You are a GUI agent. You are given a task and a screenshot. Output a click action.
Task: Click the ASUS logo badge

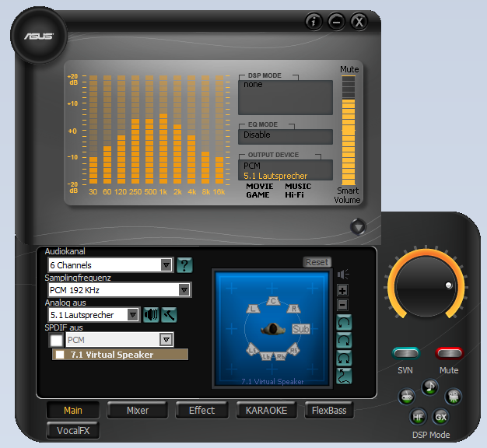[x=39, y=36]
